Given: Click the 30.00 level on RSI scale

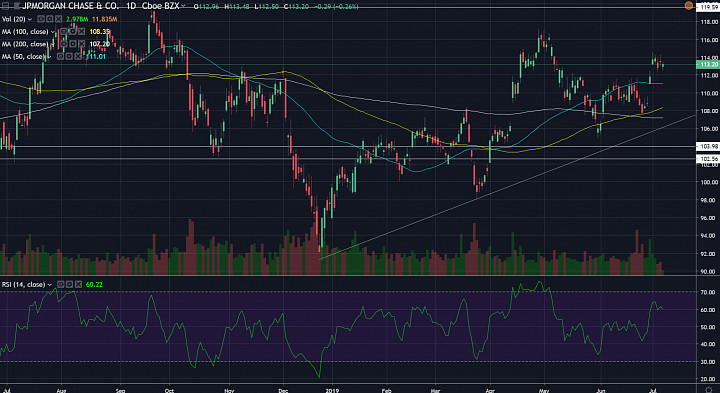Looking at the screenshot, I should coord(708,362).
